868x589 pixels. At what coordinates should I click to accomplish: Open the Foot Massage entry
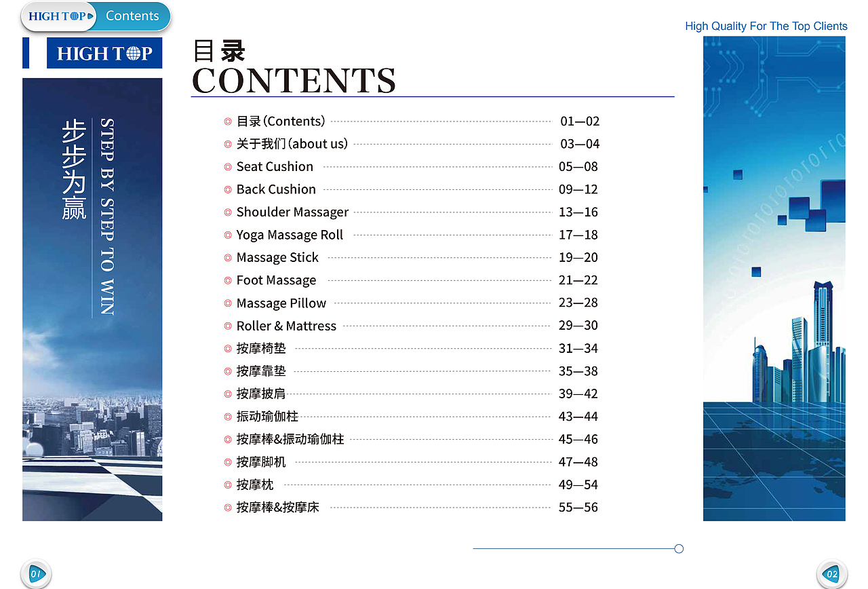coord(276,280)
